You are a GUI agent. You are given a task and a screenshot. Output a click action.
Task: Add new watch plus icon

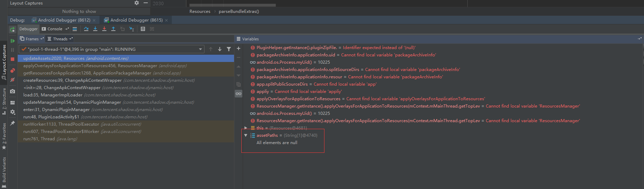[x=239, y=48]
